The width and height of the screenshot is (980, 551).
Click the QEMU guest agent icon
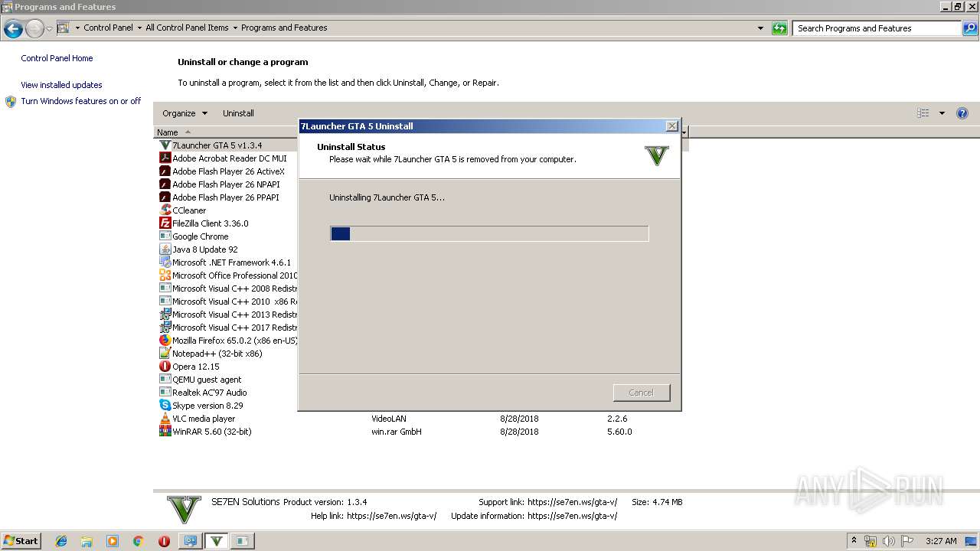click(x=165, y=380)
